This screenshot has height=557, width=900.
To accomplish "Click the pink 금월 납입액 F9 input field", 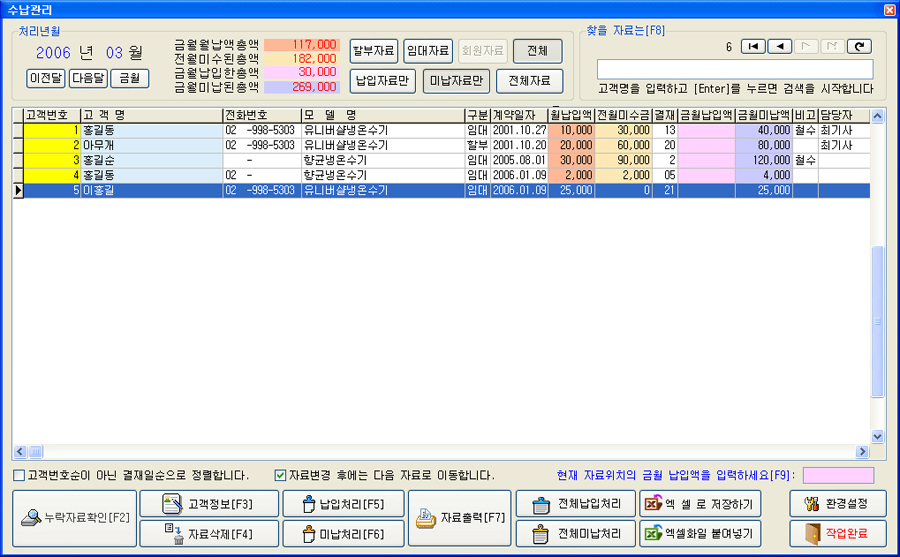I will point(838,475).
